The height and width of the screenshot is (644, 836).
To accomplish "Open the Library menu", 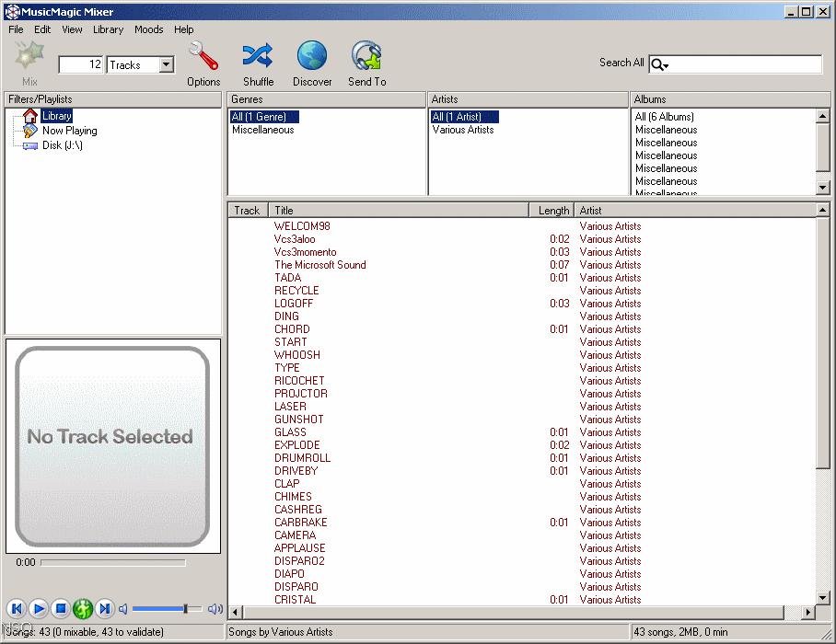I will point(109,29).
